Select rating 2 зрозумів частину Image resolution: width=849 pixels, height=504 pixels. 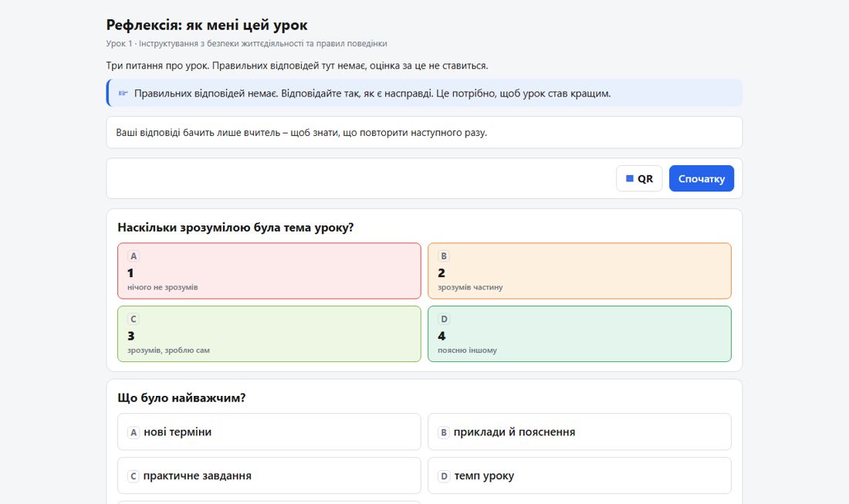click(580, 271)
